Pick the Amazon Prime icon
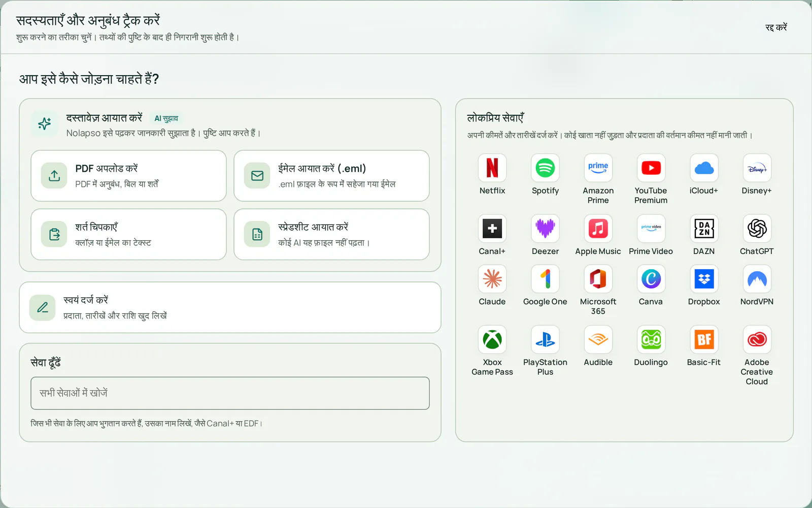This screenshot has height=508, width=812. (598, 168)
